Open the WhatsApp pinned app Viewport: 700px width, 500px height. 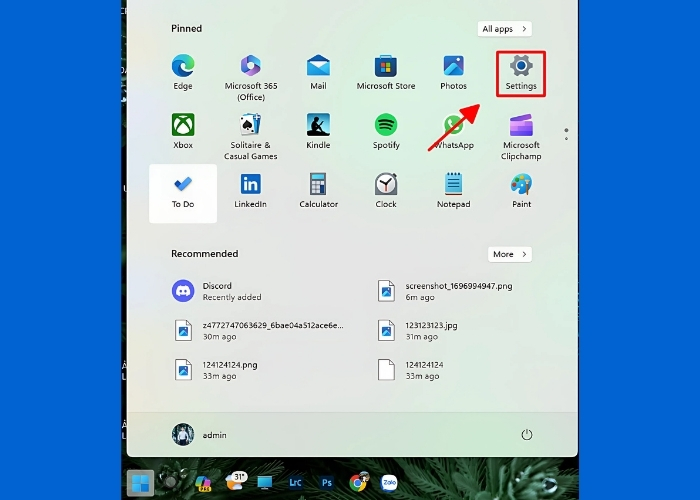tap(453, 131)
